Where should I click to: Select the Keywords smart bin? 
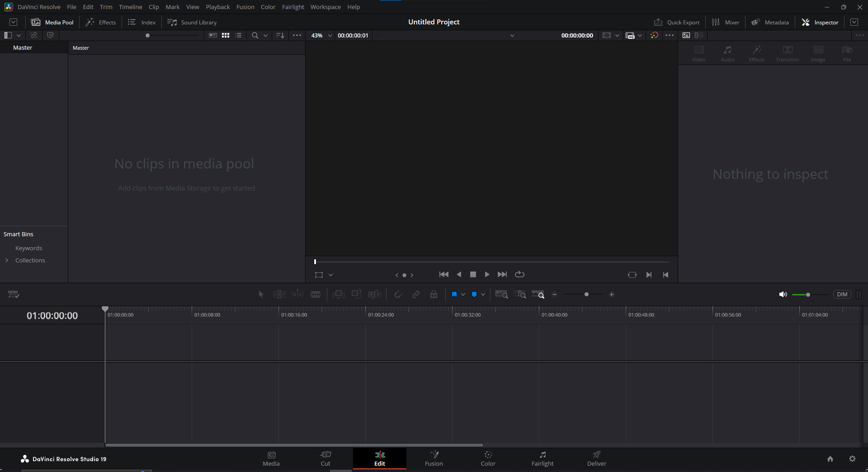[x=28, y=248]
